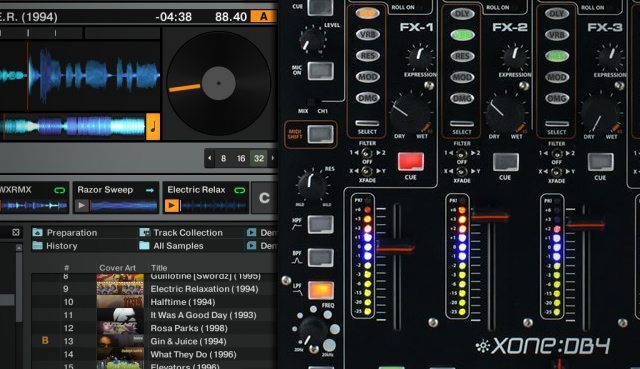Click the one-shot arrow icon on Razor Sweep
The width and height of the screenshot is (640, 369).
tap(150, 190)
